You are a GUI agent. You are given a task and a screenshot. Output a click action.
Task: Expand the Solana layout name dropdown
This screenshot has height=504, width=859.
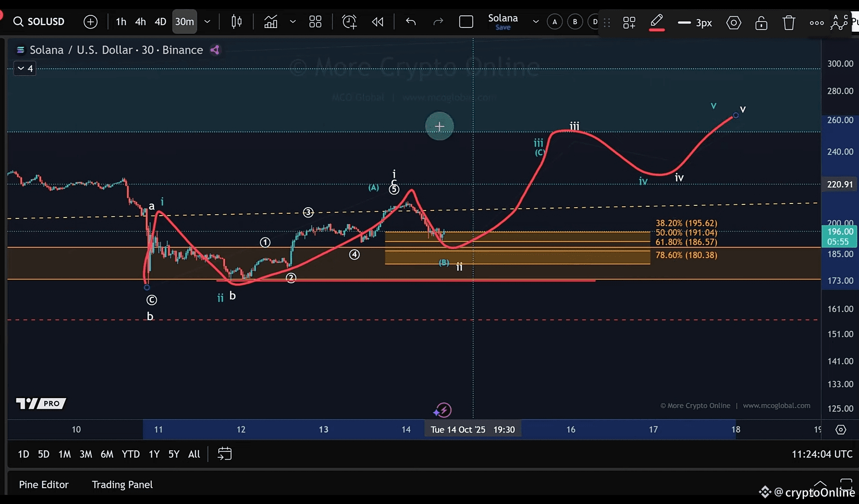[x=536, y=21]
